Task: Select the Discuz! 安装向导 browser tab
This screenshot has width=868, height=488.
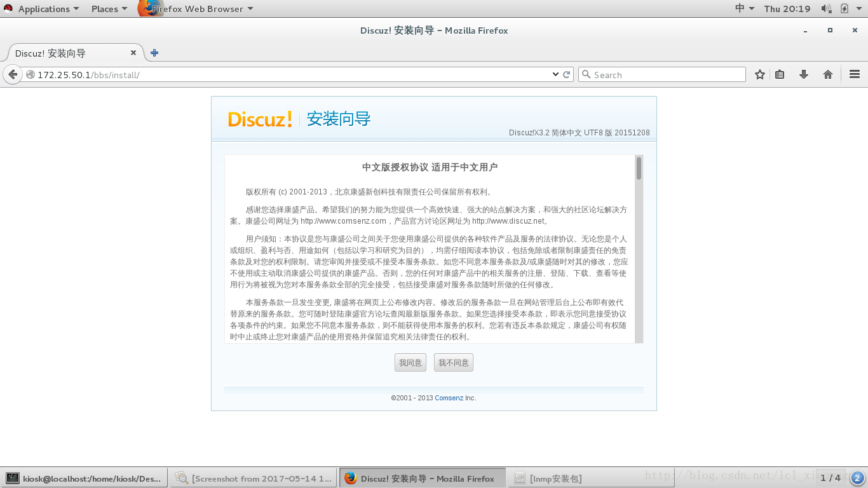Action: point(75,53)
